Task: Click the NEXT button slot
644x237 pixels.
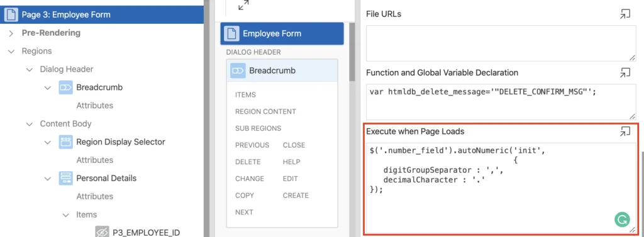Action: [x=244, y=212]
